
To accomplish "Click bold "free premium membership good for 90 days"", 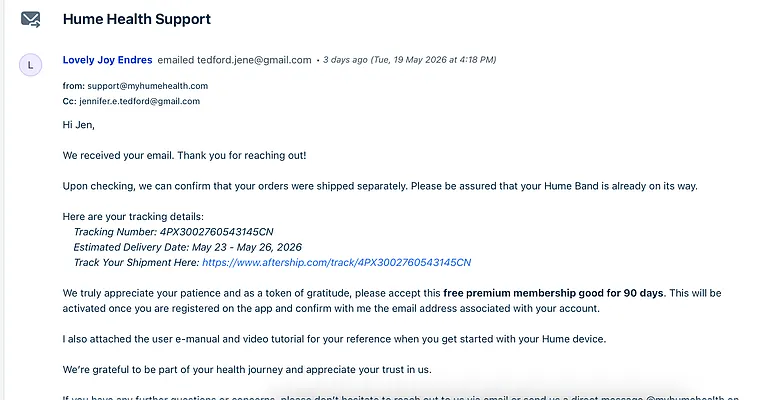I will click(x=553, y=293).
